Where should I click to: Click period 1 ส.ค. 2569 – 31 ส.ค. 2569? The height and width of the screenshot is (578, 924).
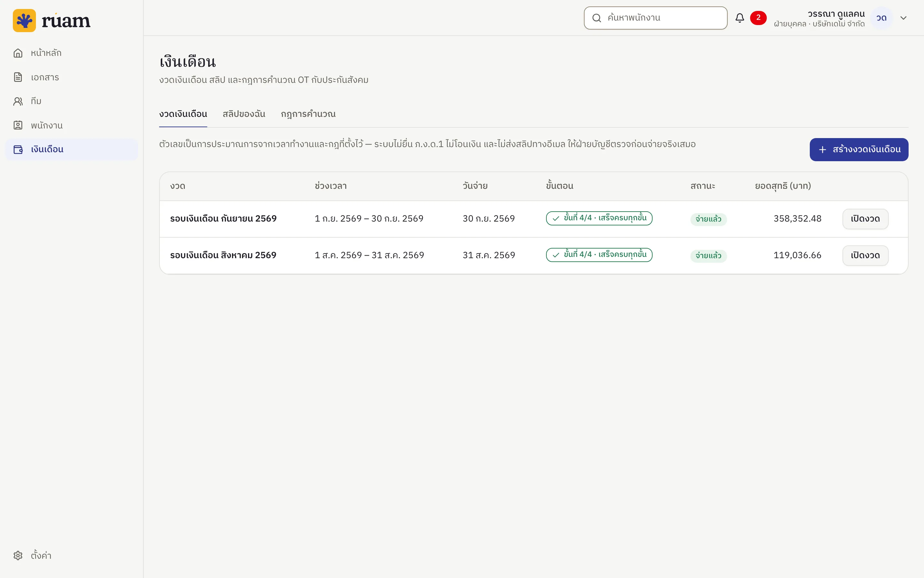[369, 255]
